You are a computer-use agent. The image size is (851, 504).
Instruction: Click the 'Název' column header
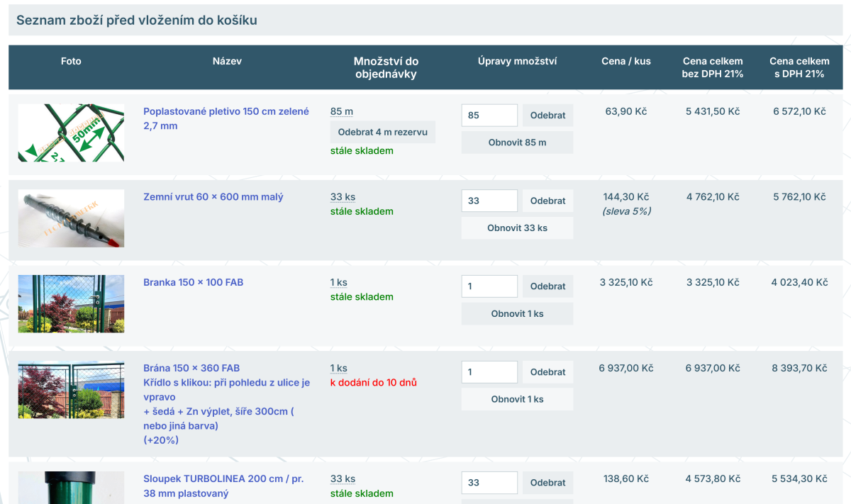pos(227,61)
